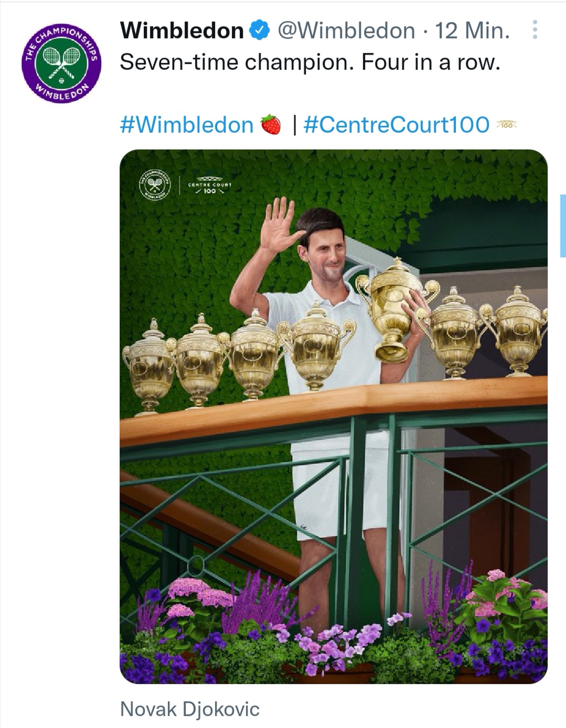This screenshot has width=566, height=728.
Task: Click the Wimbledon display name
Action: [x=182, y=30]
